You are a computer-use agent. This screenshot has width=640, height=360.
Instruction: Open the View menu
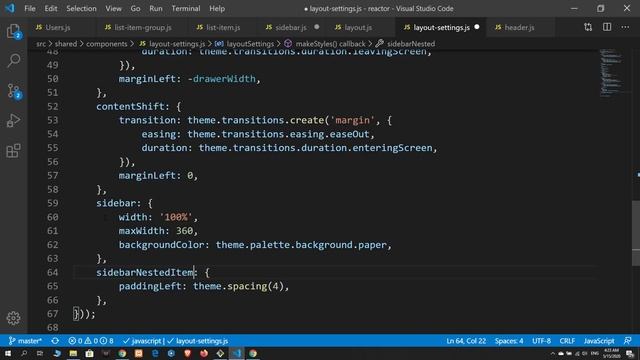tap(113, 8)
